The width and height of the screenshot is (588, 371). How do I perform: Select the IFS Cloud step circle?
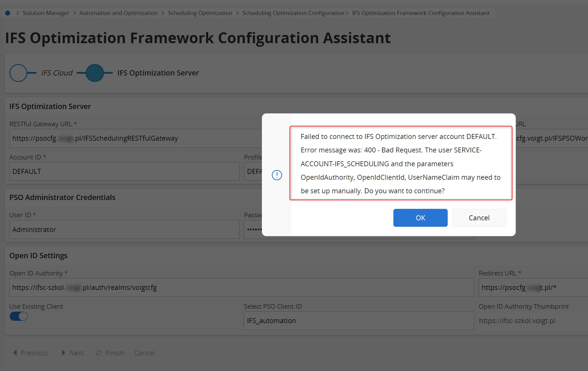click(18, 73)
